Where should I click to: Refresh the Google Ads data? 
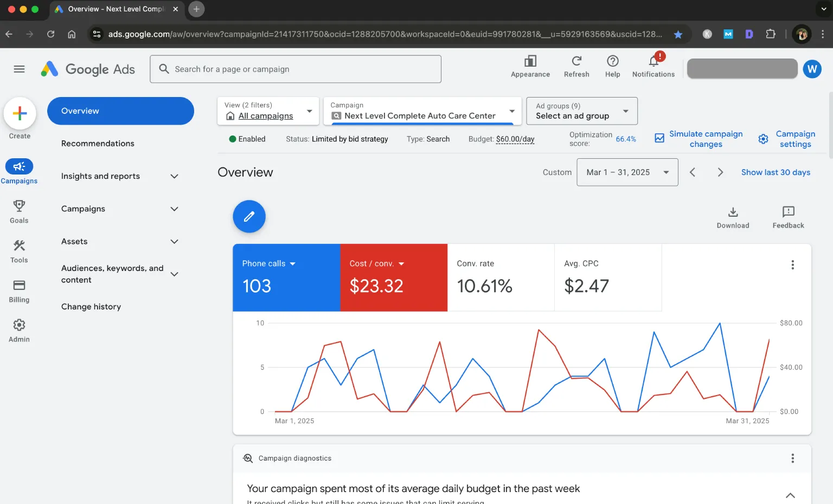pyautogui.click(x=576, y=67)
